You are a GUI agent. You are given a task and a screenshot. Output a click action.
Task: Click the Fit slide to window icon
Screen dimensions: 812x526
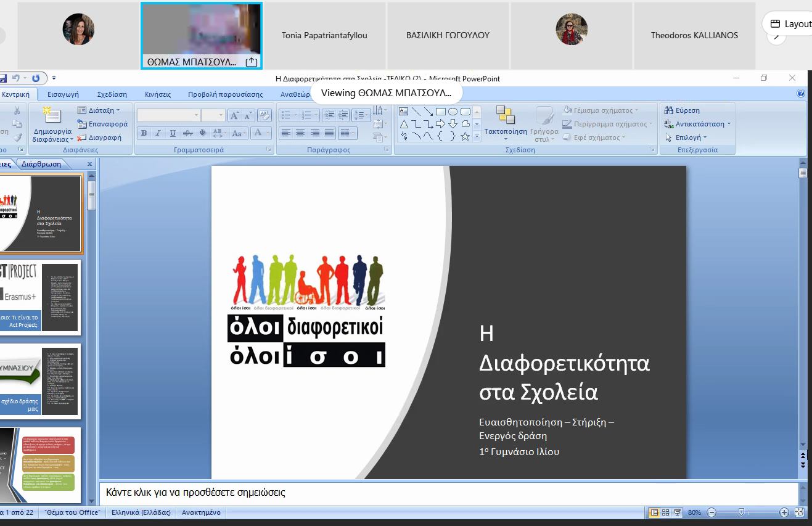800,512
